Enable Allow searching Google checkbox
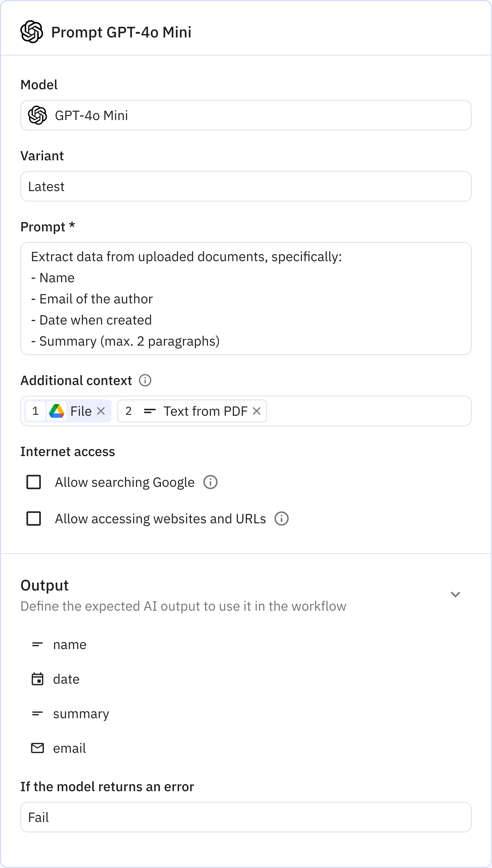Image resolution: width=492 pixels, height=868 pixels. click(34, 482)
